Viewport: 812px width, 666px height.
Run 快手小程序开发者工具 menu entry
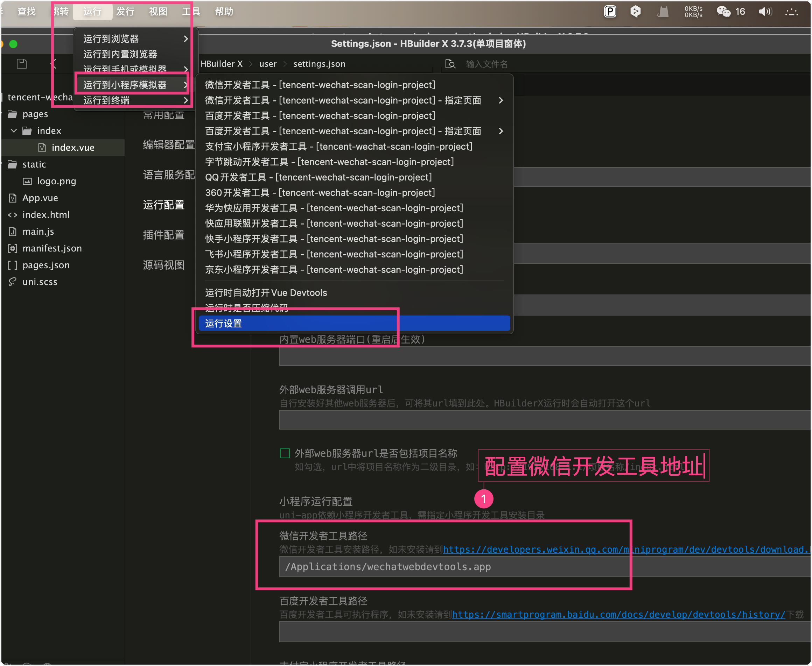(354, 239)
